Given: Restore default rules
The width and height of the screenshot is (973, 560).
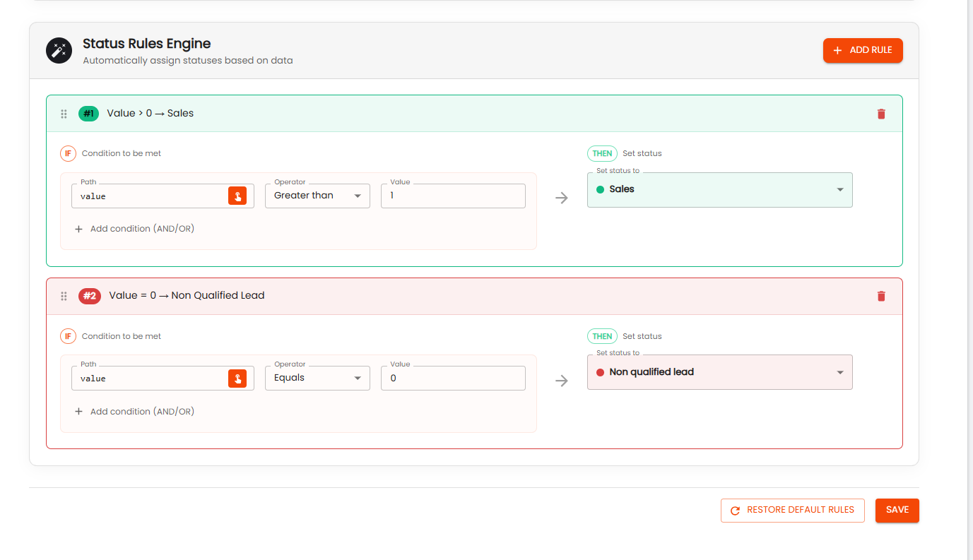Looking at the screenshot, I should point(792,510).
